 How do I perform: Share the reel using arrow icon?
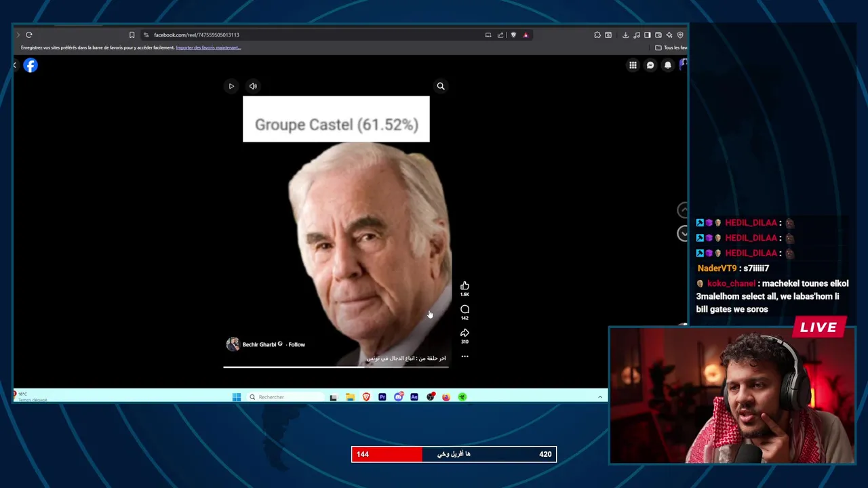(x=465, y=333)
